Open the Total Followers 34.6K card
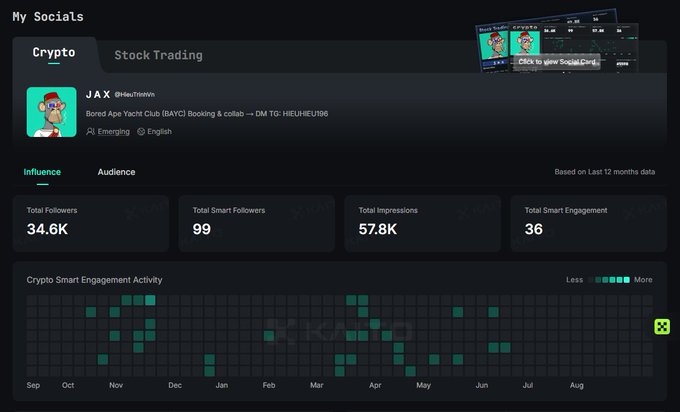Screen dimensions: 680x412 [x=91, y=223]
